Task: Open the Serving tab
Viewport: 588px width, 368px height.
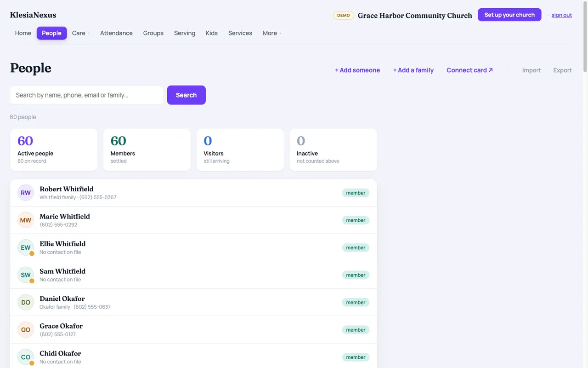Action: tap(185, 33)
